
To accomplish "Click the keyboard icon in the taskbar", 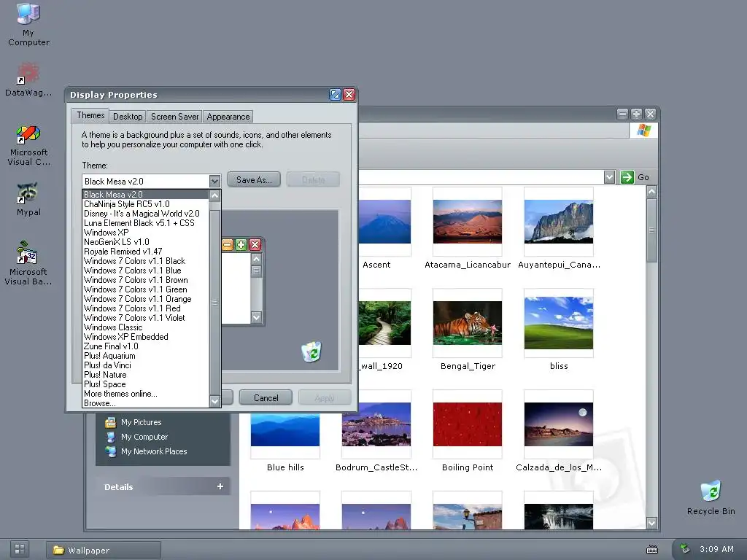I will [x=651, y=550].
